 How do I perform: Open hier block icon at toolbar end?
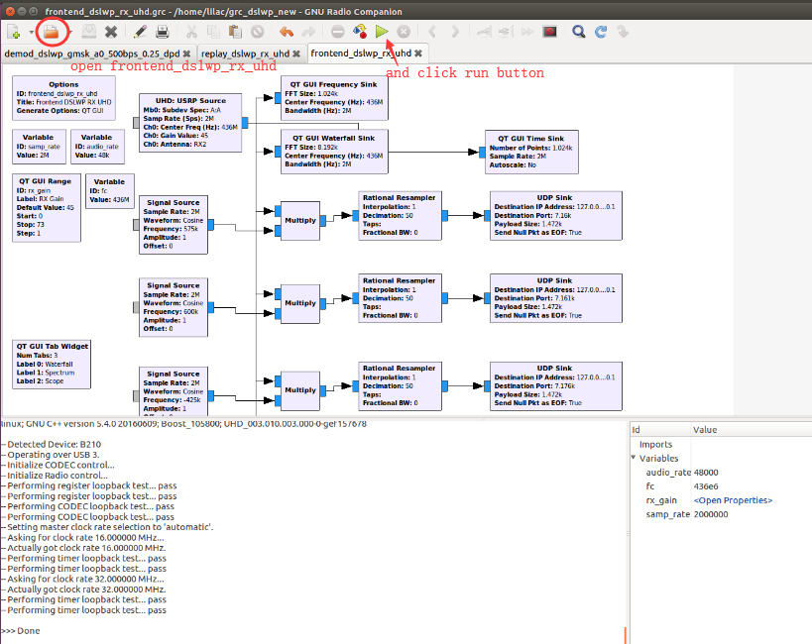(x=623, y=32)
